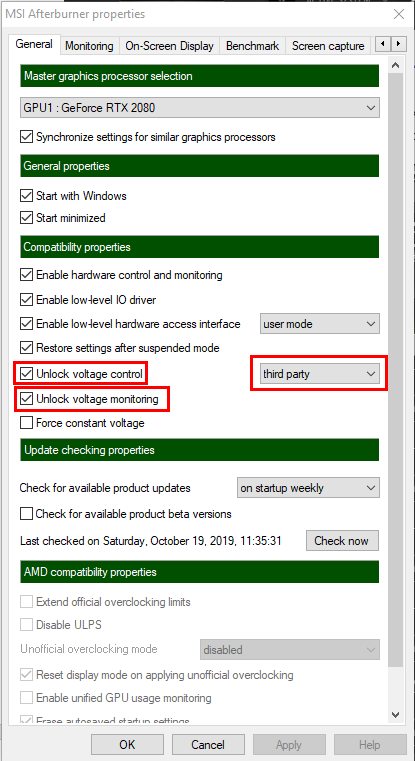Click the scrollbar up arrow
Viewport: 415px width, 761px height.
[396, 66]
